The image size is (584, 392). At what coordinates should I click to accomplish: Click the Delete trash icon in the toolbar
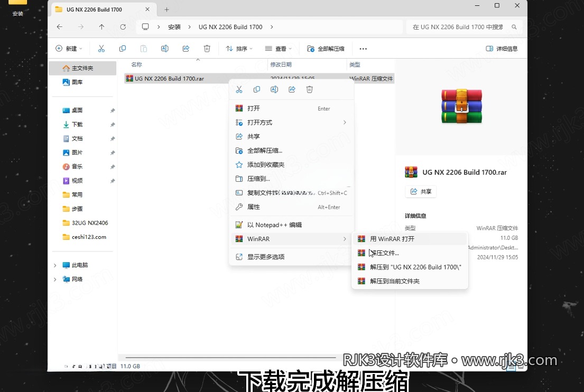[x=207, y=49]
